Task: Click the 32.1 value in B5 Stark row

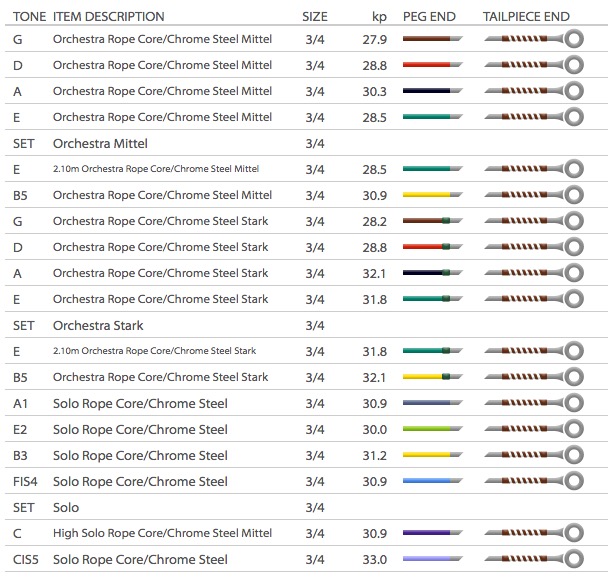Action: pos(375,378)
